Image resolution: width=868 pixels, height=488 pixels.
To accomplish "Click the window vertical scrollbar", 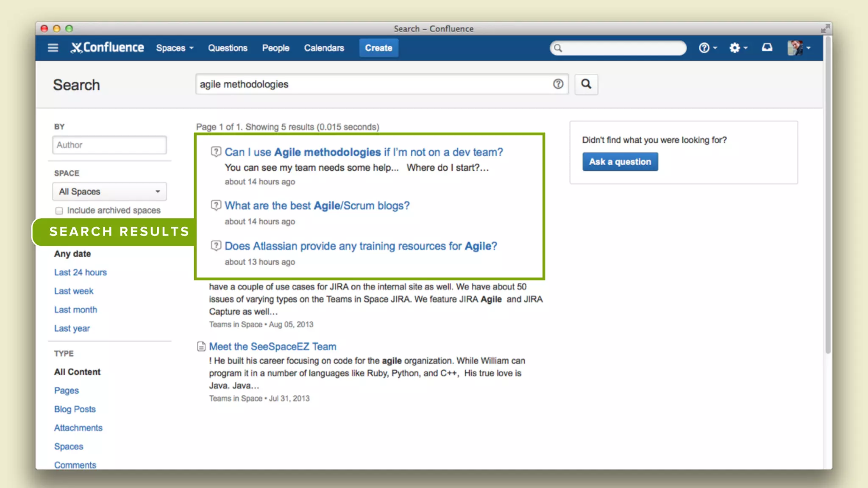I will pyautogui.click(x=828, y=195).
